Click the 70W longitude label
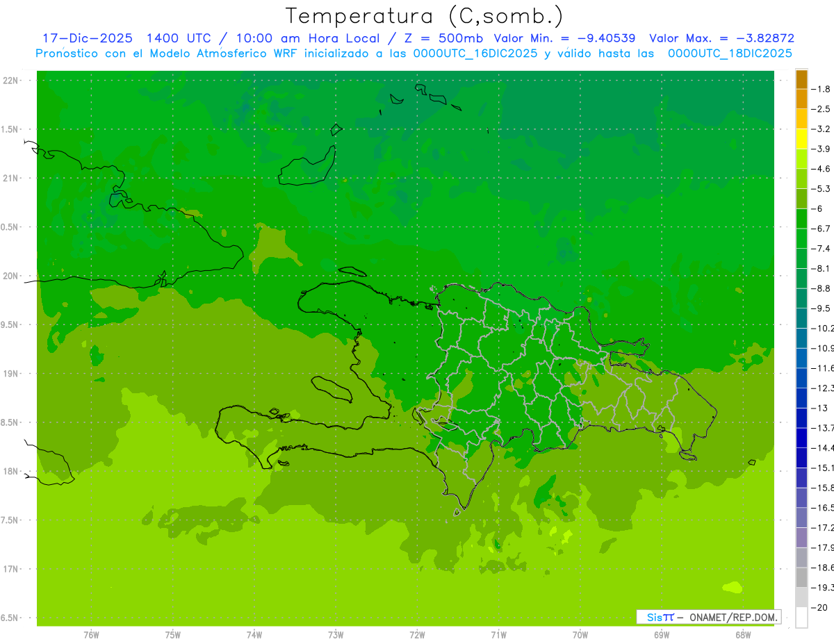The height and width of the screenshot is (644, 834). pyautogui.click(x=580, y=635)
